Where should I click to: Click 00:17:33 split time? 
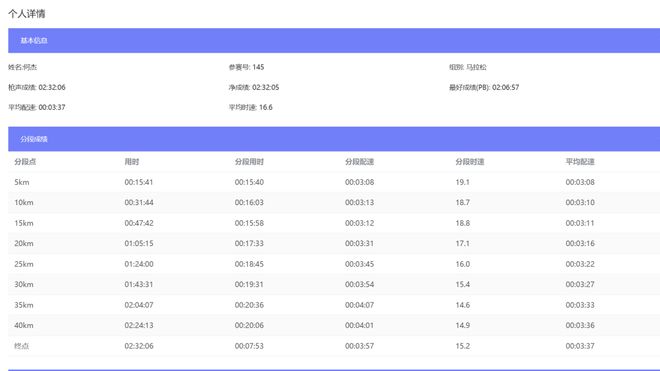249,243
